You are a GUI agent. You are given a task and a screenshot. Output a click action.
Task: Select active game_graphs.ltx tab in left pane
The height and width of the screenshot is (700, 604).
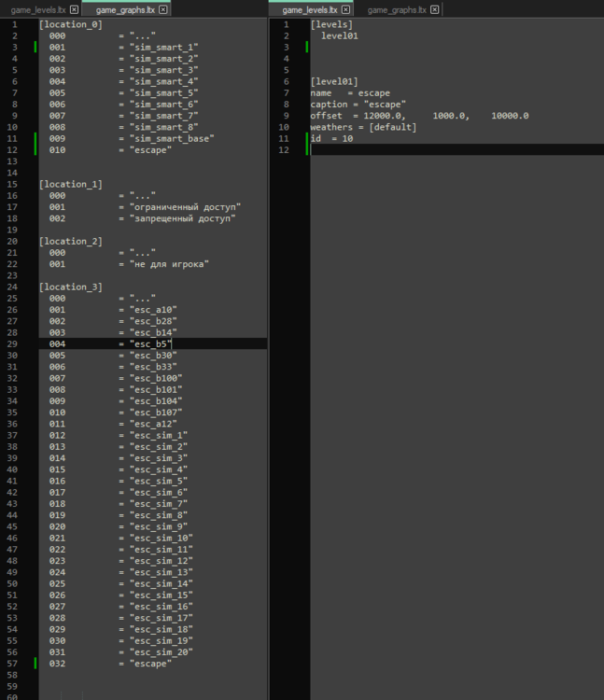(x=124, y=9)
